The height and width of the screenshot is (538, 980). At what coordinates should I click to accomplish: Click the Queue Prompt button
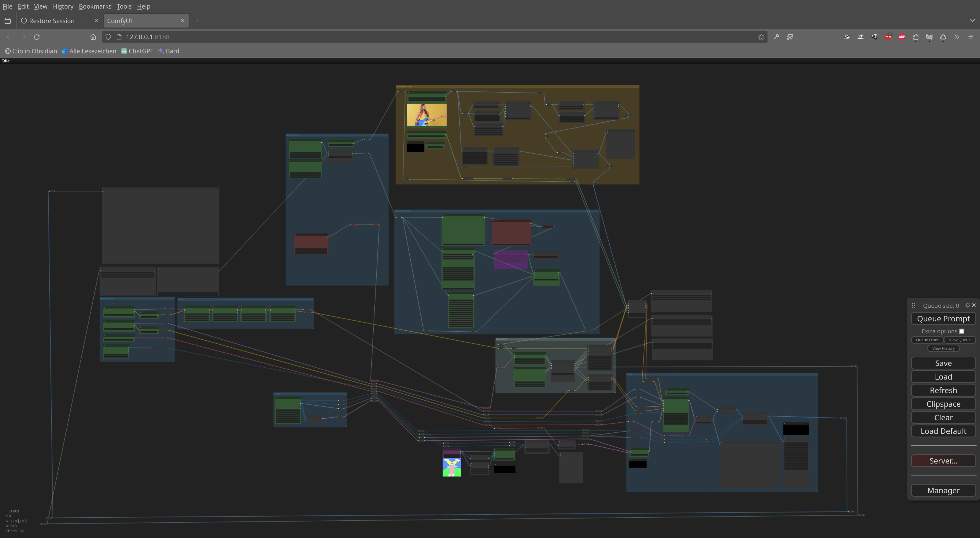943,319
